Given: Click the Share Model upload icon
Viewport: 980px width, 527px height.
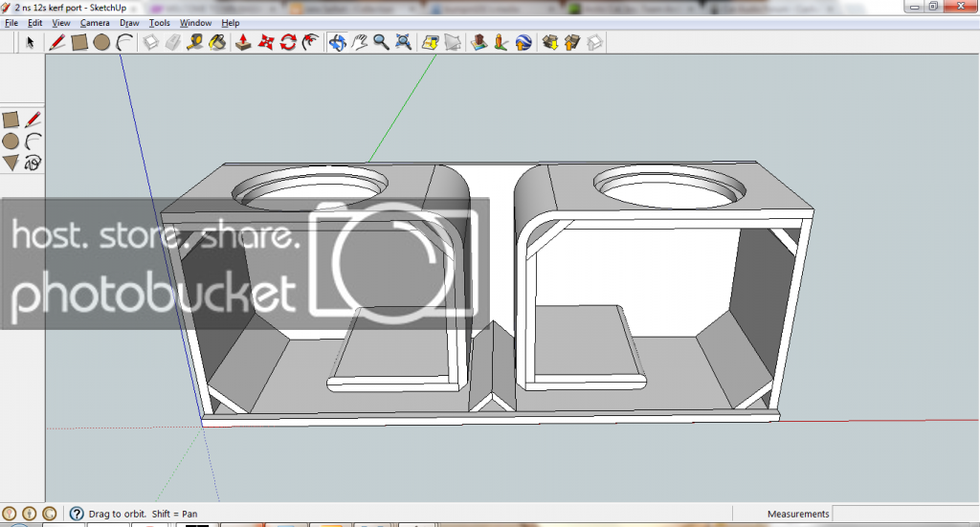Looking at the screenshot, I should [572, 42].
